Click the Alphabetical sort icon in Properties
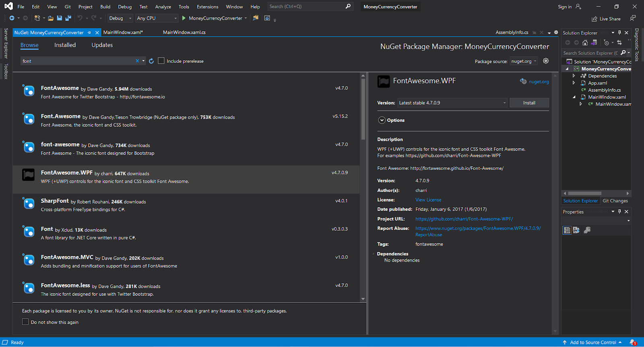Viewport: 644px width, 347px height. tap(576, 230)
